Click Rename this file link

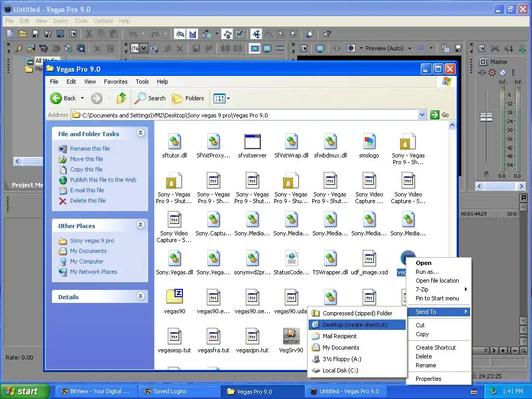90,149
